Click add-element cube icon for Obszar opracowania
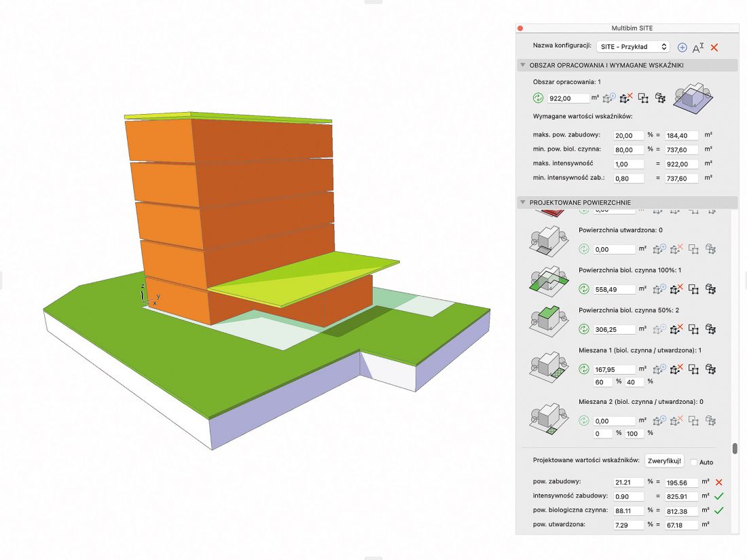Screen dimensions: 747x560 pyautogui.click(x=609, y=98)
